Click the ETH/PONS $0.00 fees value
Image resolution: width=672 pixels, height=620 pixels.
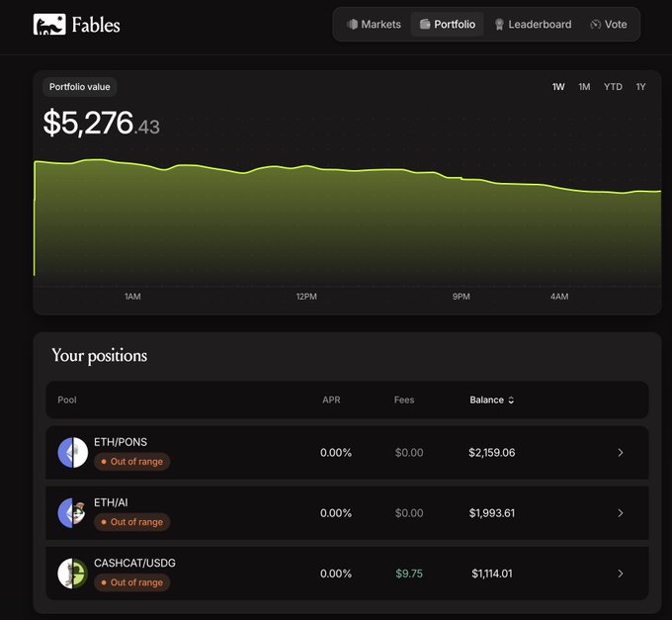coord(409,453)
